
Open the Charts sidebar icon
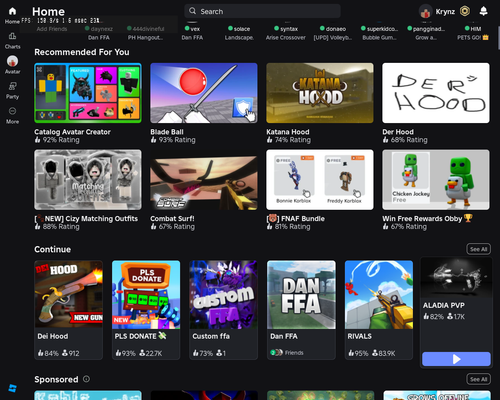point(12,36)
